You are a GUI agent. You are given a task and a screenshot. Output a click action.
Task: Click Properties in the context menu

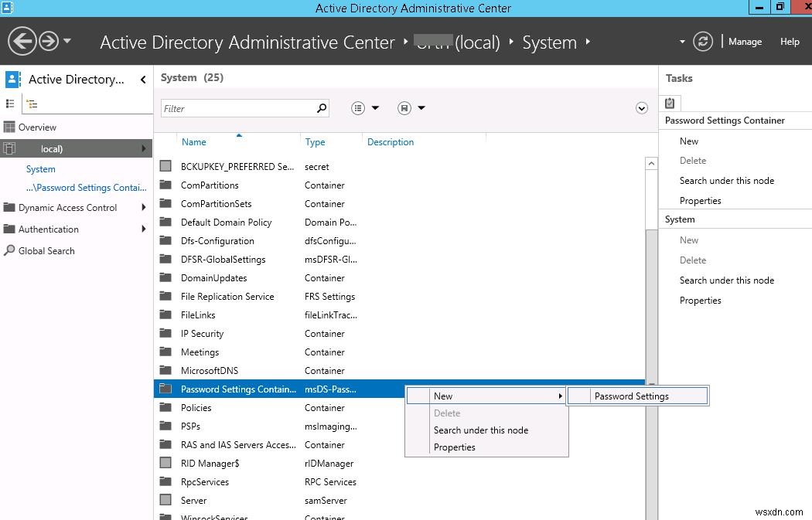point(455,447)
